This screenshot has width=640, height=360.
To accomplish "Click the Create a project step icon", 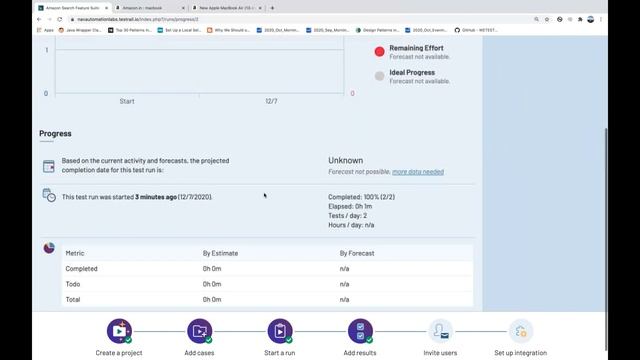I will 119,331.
